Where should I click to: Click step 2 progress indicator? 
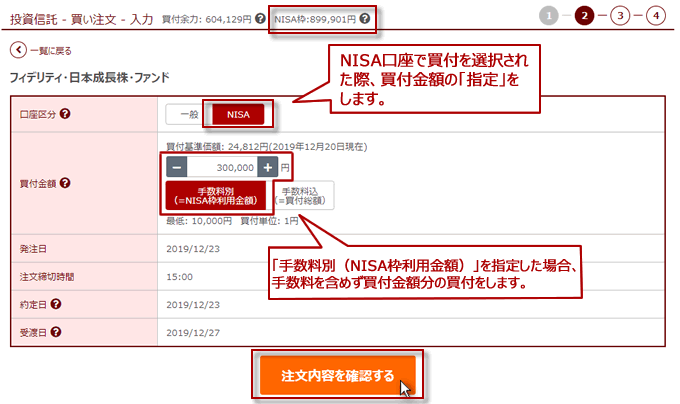584,16
